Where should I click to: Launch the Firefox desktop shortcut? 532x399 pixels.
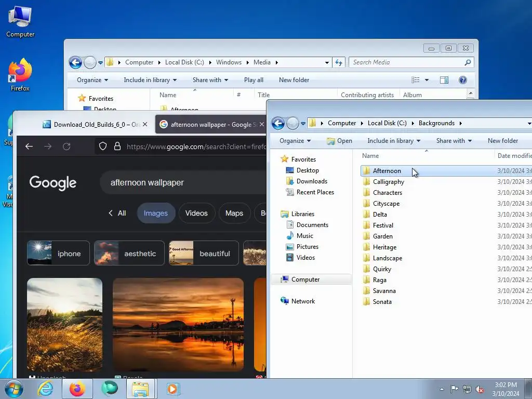pos(20,75)
